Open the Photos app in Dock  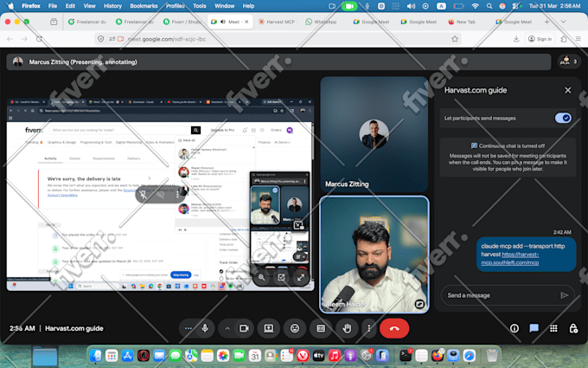[223, 355]
